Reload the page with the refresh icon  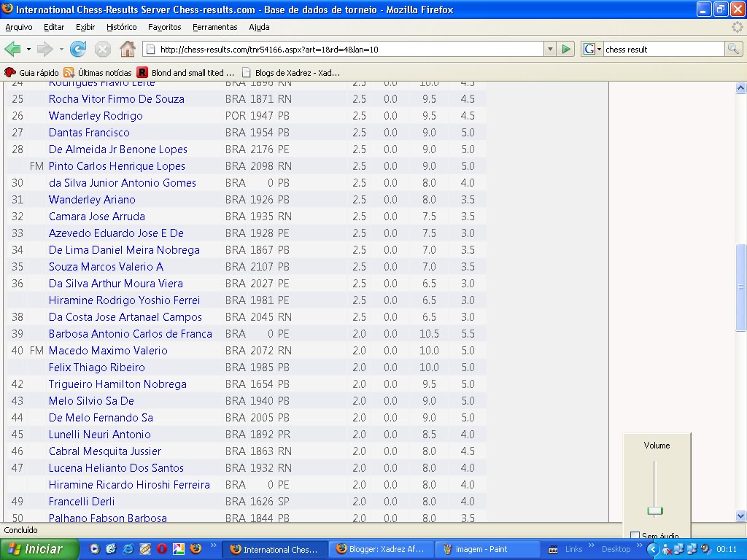point(78,49)
